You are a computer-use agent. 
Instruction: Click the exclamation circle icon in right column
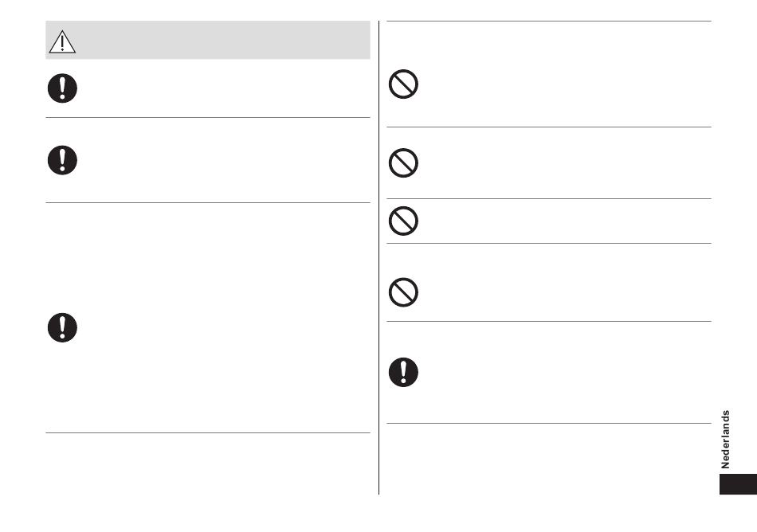click(x=404, y=372)
